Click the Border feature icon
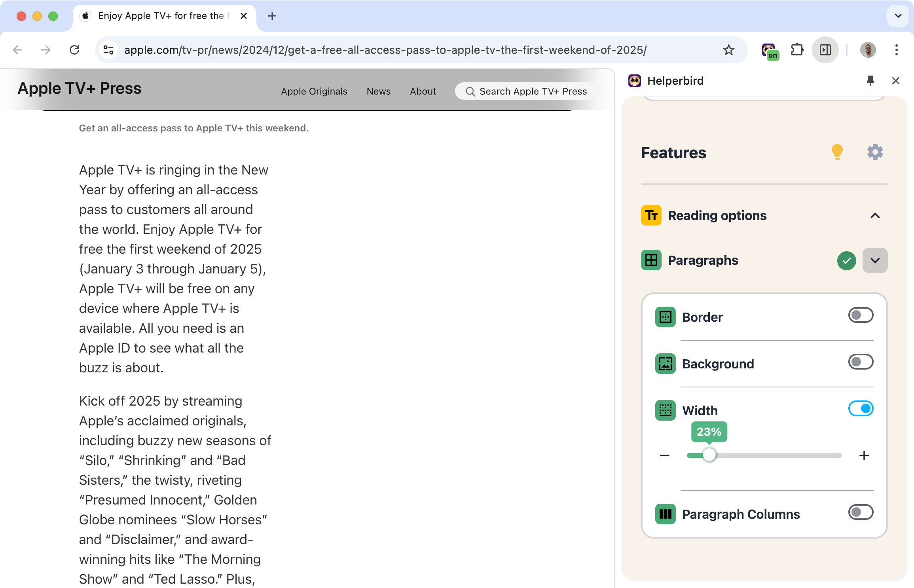 click(x=664, y=316)
